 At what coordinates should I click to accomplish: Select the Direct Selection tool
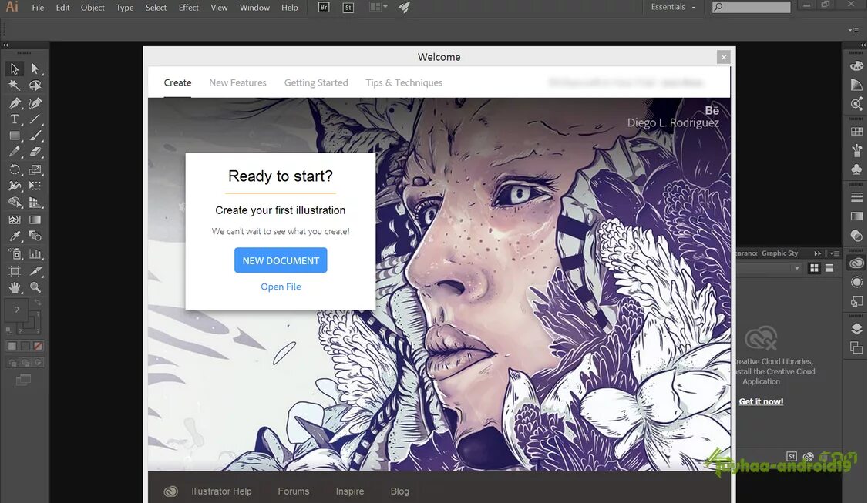35,69
